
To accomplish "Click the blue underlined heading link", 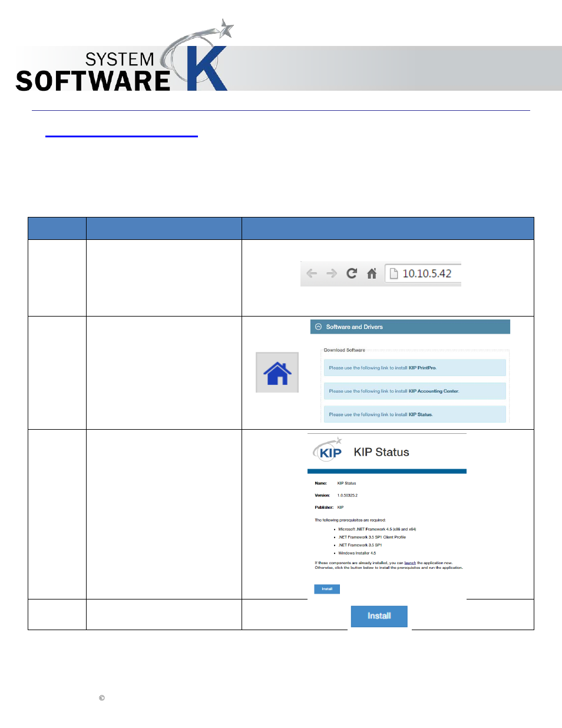I will tap(121, 136).
